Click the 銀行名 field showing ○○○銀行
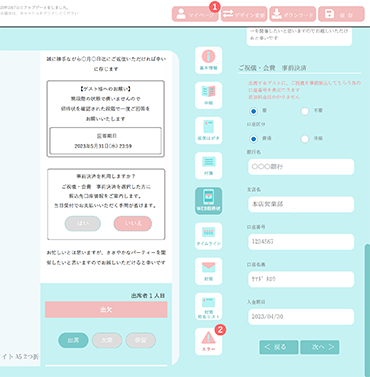Screen dimensions: 370x377 coord(301,167)
